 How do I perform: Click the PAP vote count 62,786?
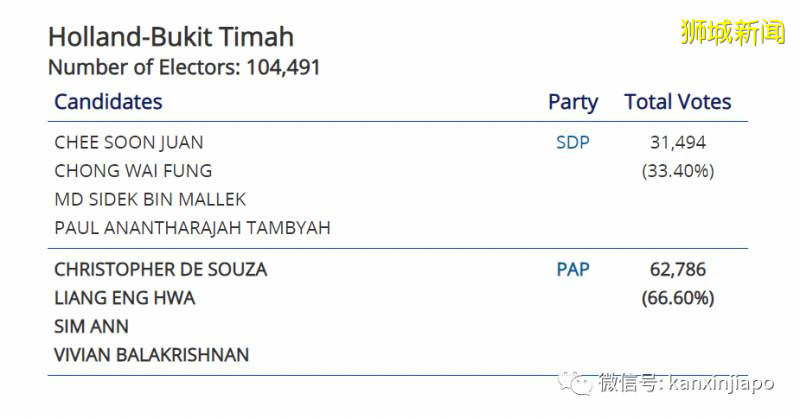point(677,269)
